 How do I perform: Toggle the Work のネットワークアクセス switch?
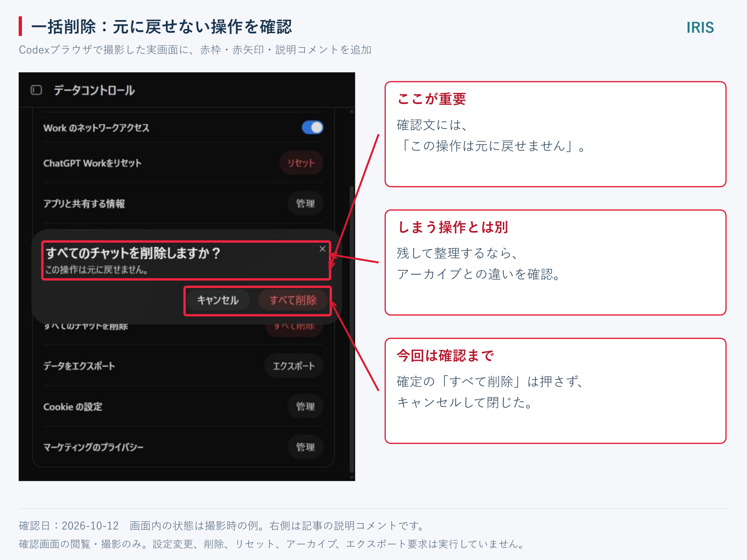(312, 127)
